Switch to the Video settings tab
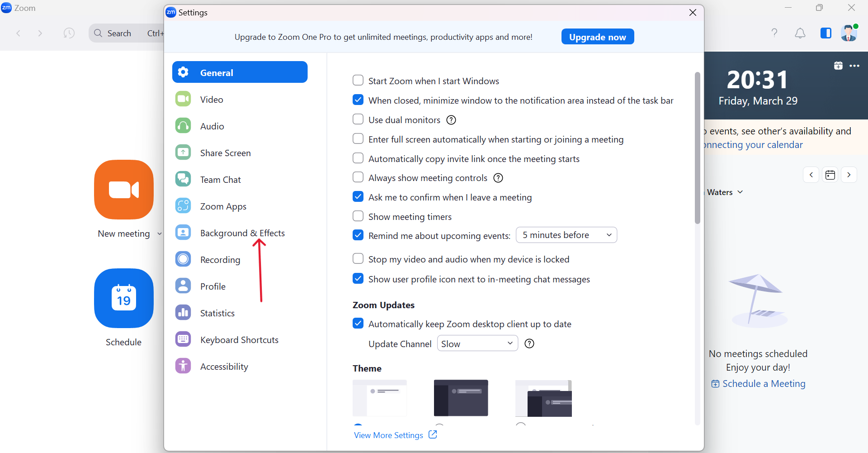 [x=240, y=99]
